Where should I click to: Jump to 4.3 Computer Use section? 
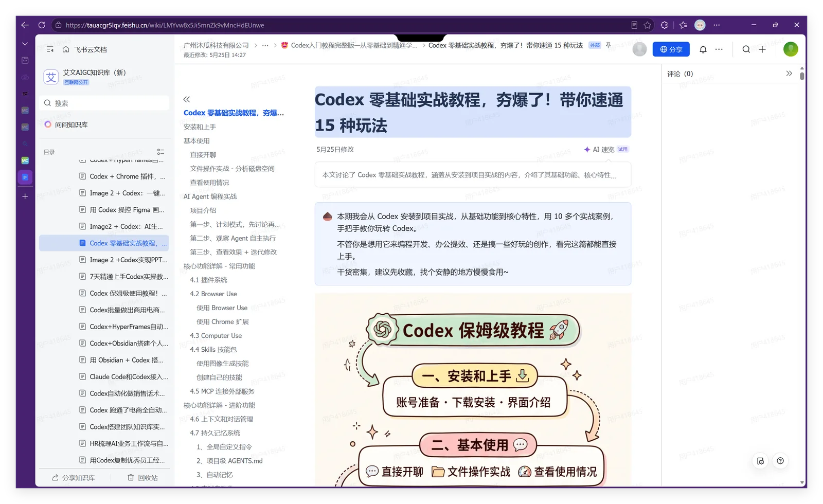tap(216, 335)
